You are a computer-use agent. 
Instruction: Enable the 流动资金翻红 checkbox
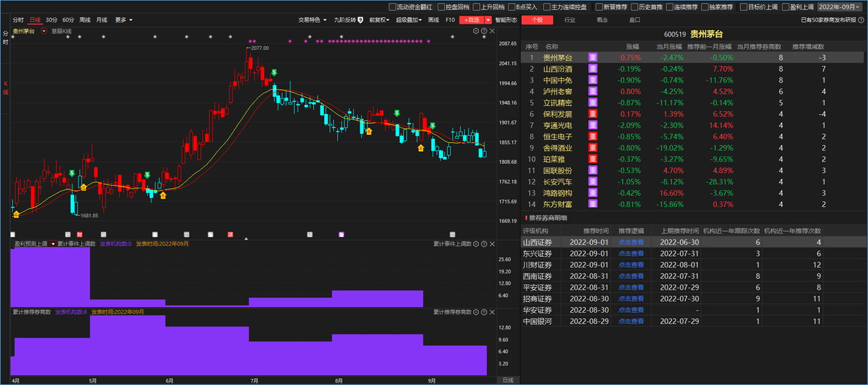pos(392,7)
